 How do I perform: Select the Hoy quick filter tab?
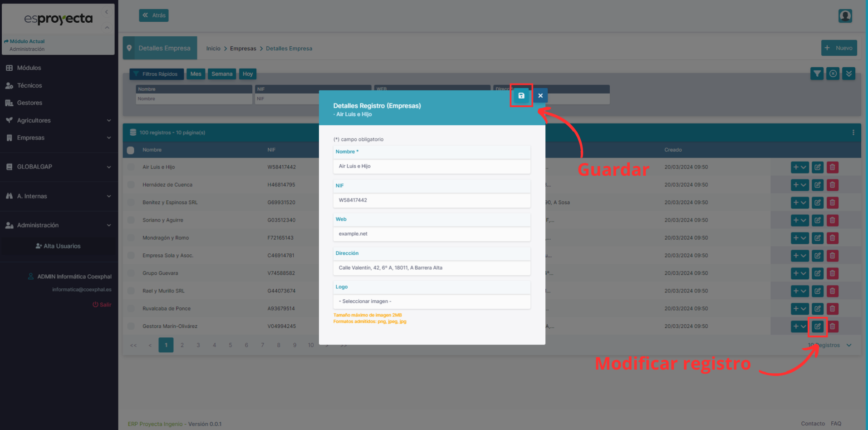pos(247,74)
